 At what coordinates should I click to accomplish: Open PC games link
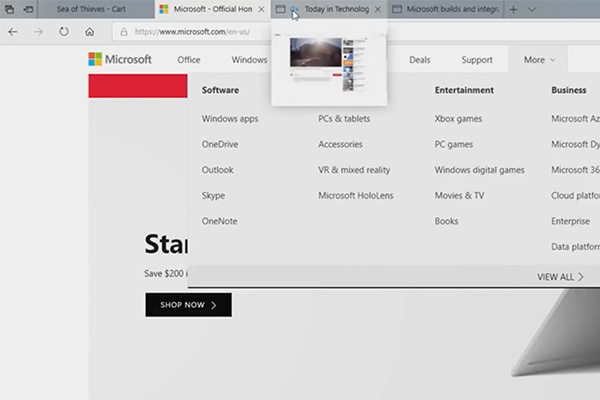[454, 144]
